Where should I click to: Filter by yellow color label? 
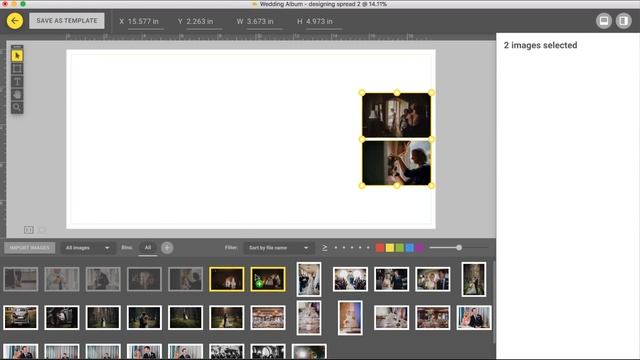click(x=390, y=248)
